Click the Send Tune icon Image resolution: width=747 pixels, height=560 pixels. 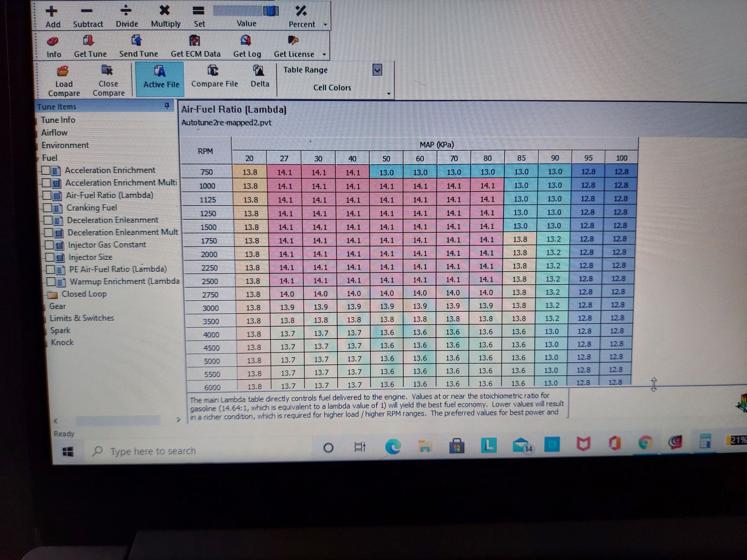pos(137,41)
